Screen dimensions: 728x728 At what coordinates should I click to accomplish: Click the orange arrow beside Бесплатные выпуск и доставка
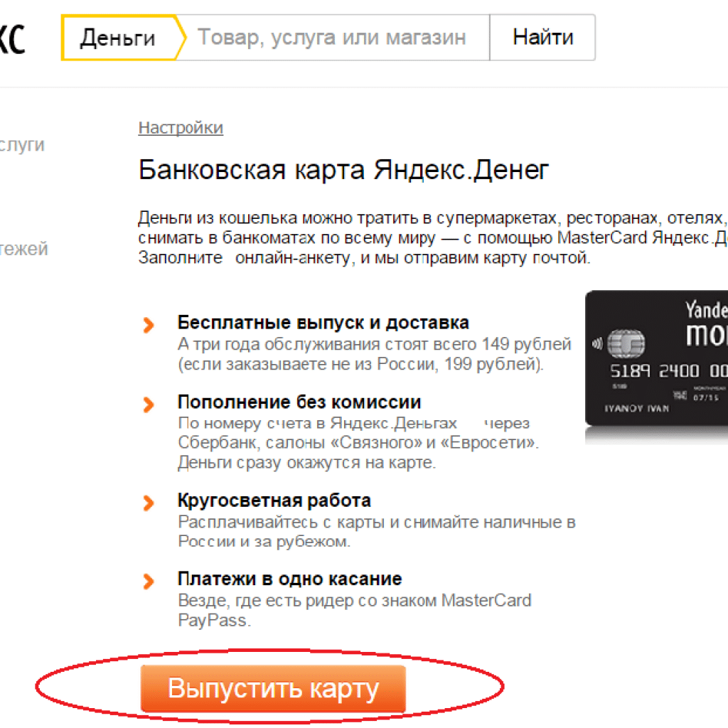click(149, 325)
